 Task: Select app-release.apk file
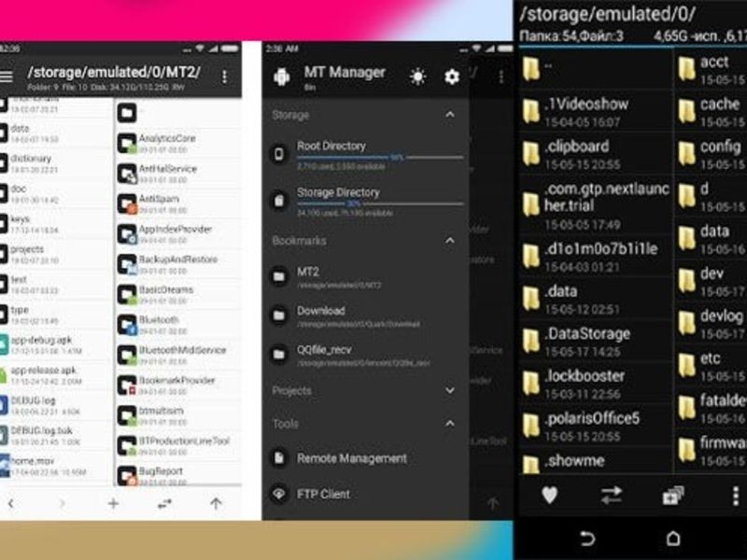pyautogui.click(x=56, y=375)
